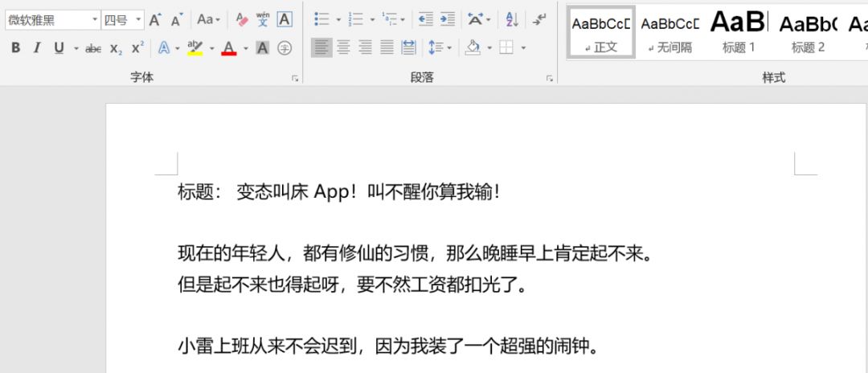Viewport: 868px width, 373px height.
Task: Expand numbering list dropdown arrow
Action: [x=372, y=20]
